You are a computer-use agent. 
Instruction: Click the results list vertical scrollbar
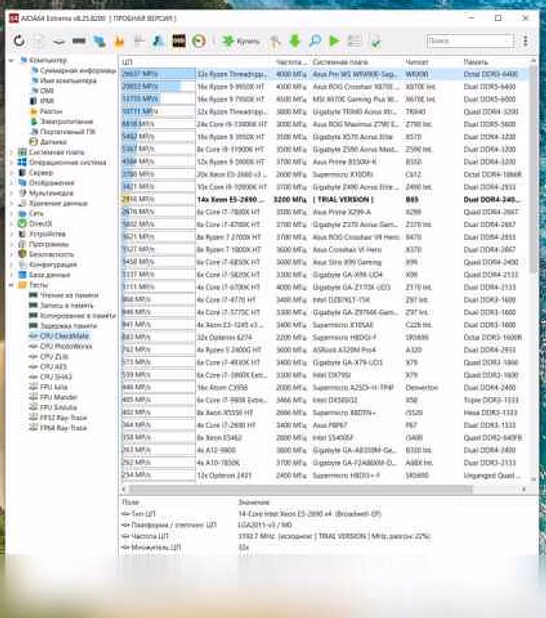533,169
